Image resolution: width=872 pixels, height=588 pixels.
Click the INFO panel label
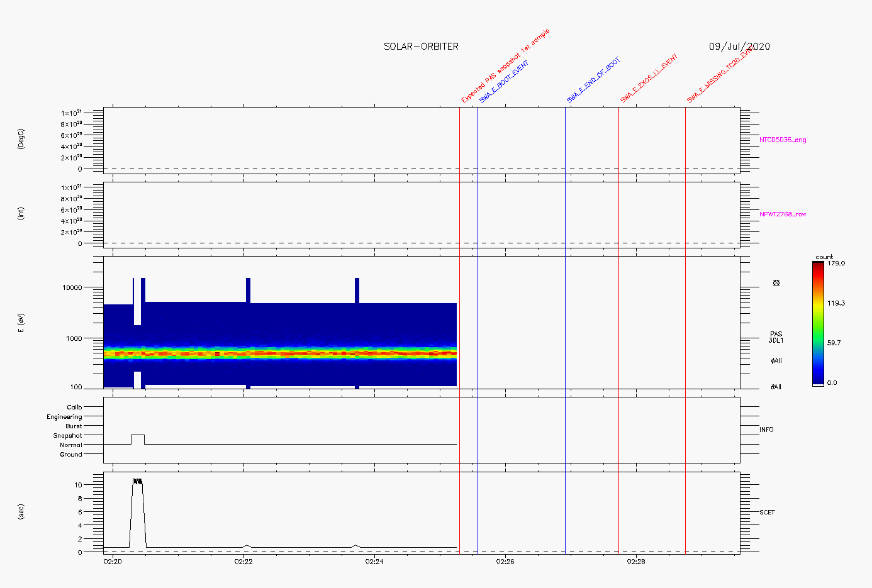pyautogui.click(x=766, y=430)
